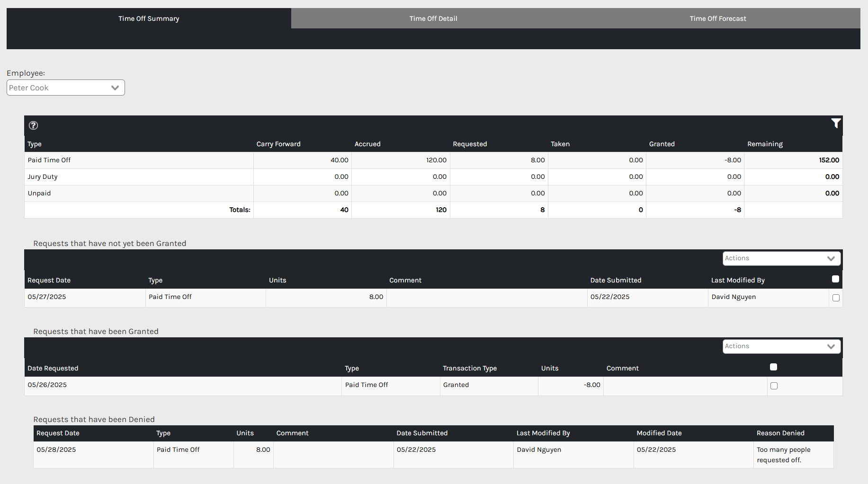This screenshot has height=484, width=868.
Task: Click the 05/28/2025 denied request date
Action: 56,449
